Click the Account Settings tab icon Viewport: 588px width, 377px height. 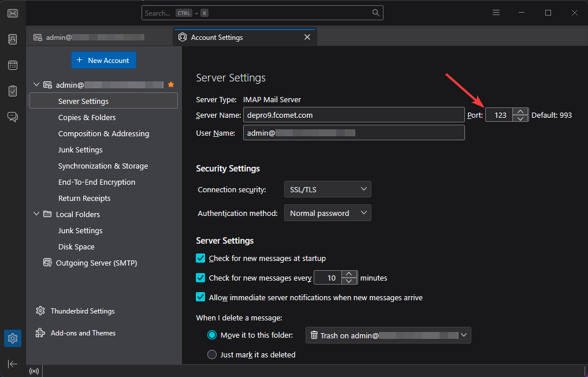click(183, 37)
